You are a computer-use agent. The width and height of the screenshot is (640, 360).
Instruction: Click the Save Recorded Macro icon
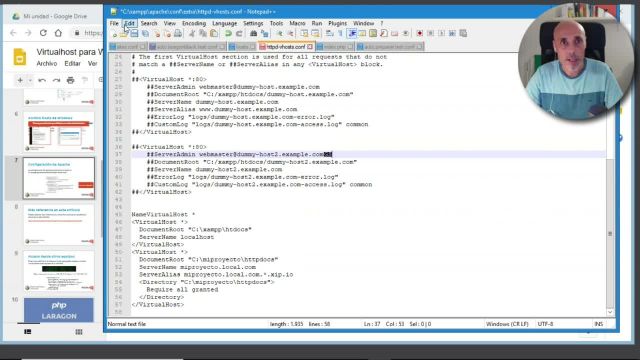[463, 34]
